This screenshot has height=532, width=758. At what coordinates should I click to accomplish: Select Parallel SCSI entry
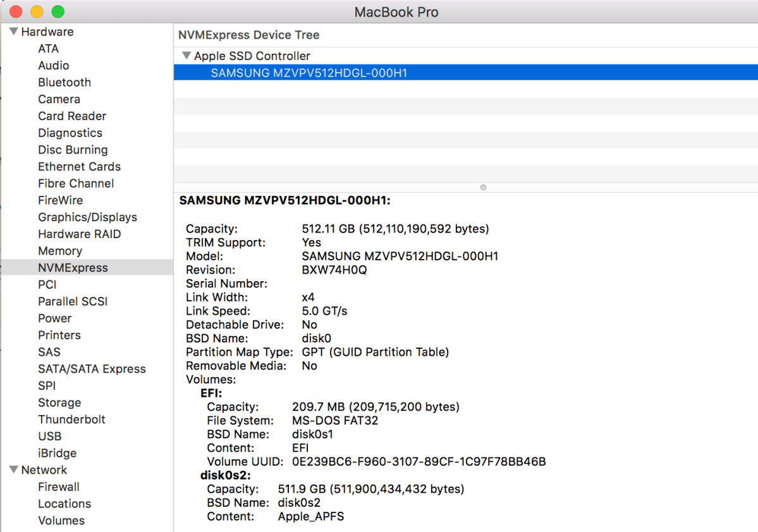tap(73, 301)
